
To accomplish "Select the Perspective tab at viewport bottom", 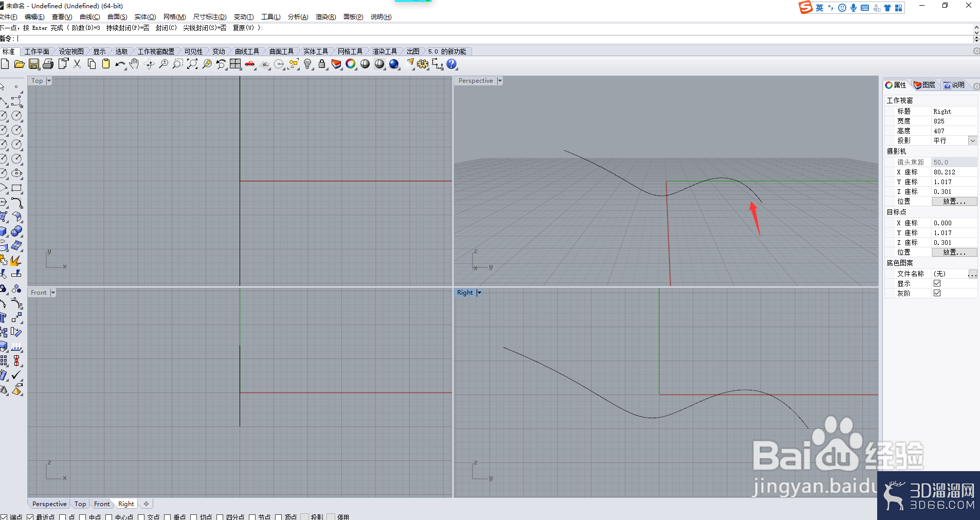I will tap(49, 504).
